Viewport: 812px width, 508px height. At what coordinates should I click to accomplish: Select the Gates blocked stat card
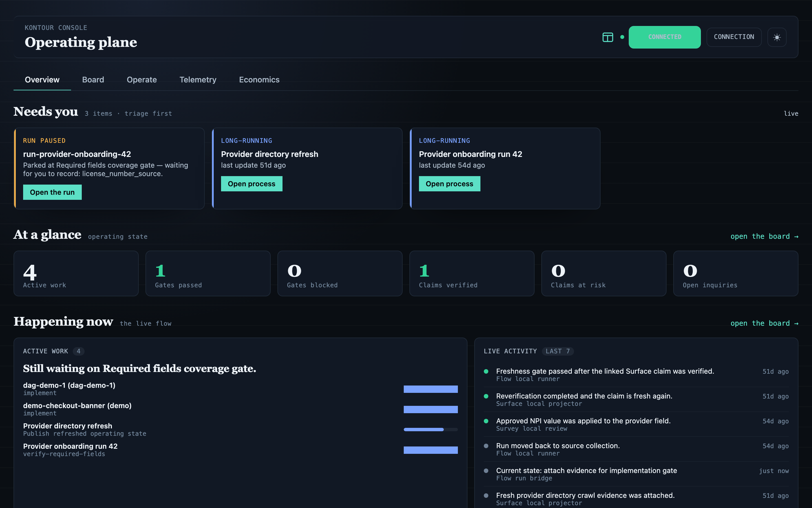340,273
